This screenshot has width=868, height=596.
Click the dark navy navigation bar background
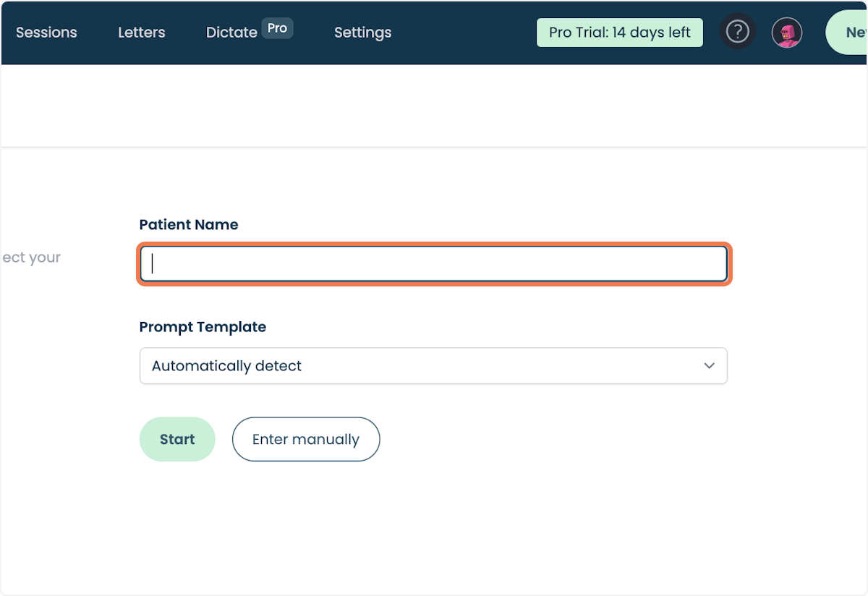pyautogui.click(x=463, y=33)
